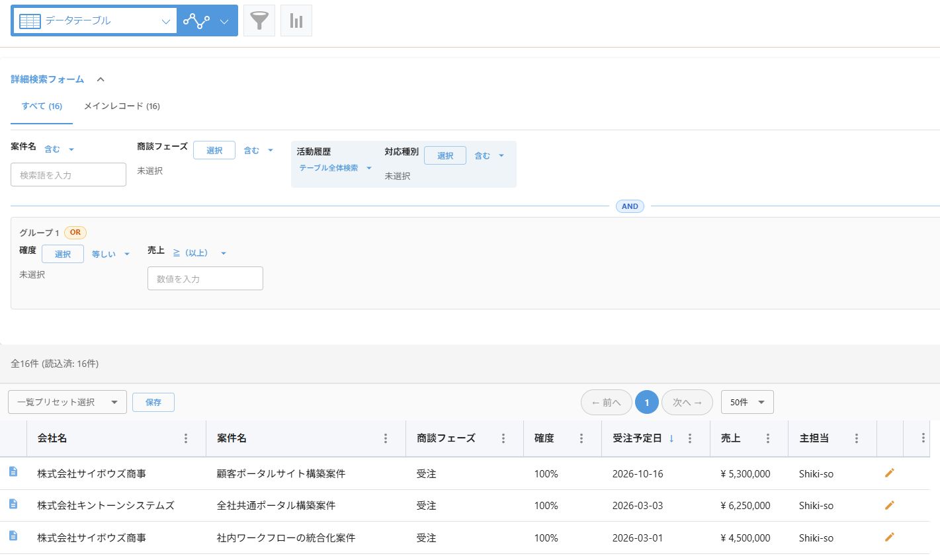This screenshot has width=940, height=560.
Task: Click the line graph icon in toolbar
Action: pos(196,21)
